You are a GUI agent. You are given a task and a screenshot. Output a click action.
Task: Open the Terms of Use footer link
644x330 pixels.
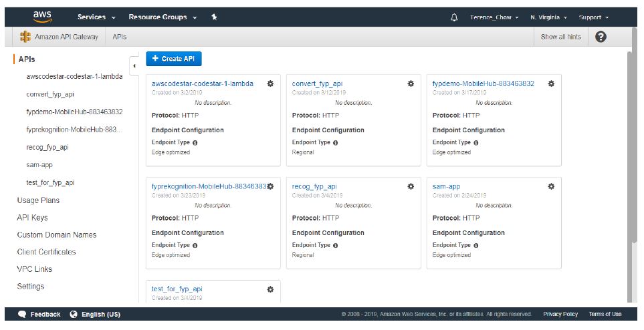point(605,314)
